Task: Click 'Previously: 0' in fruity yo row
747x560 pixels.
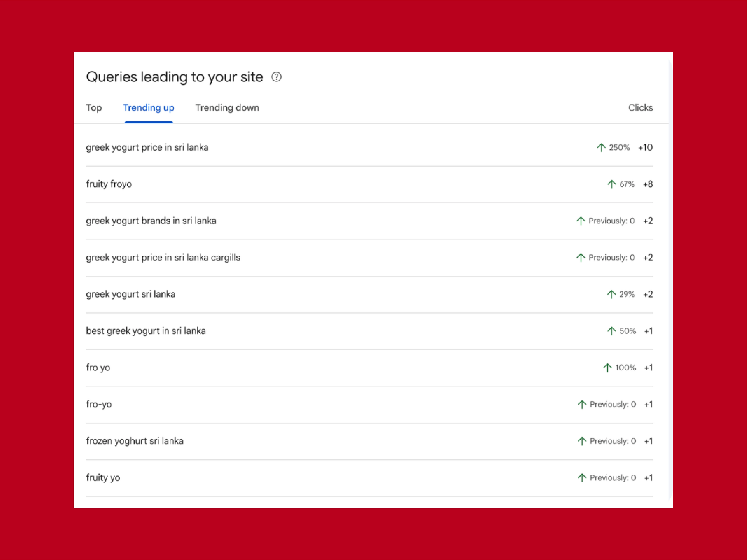Action: point(613,478)
